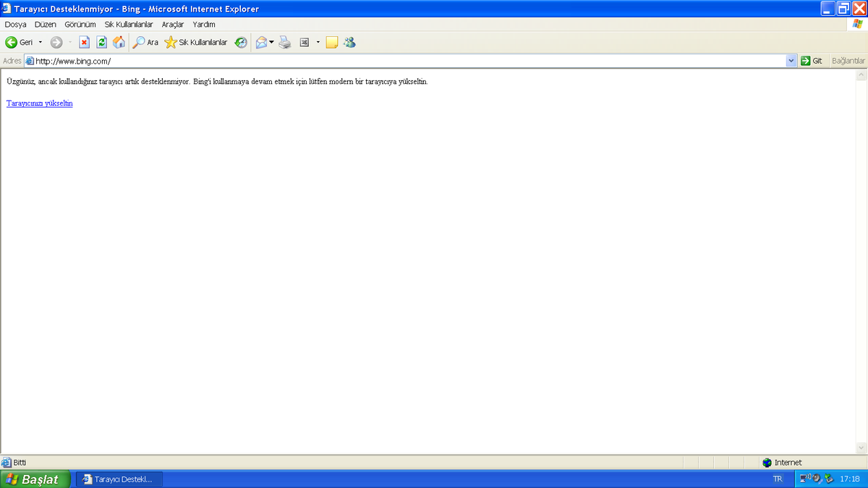Open the History clock icon in toolbar

[x=241, y=42]
